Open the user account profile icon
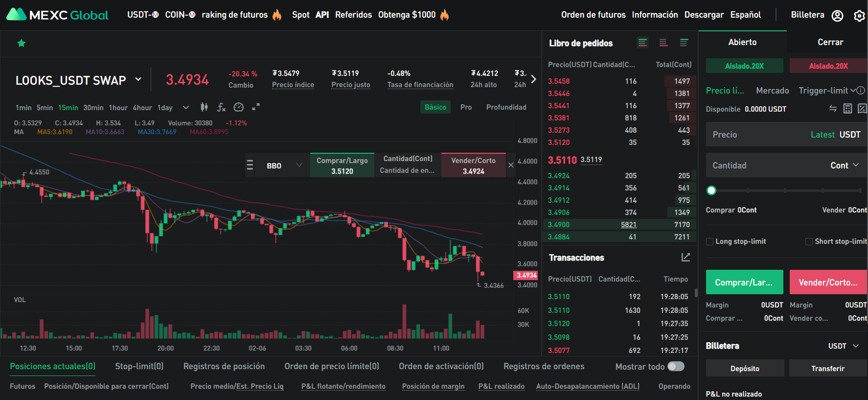The image size is (868, 400). click(837, 16)
